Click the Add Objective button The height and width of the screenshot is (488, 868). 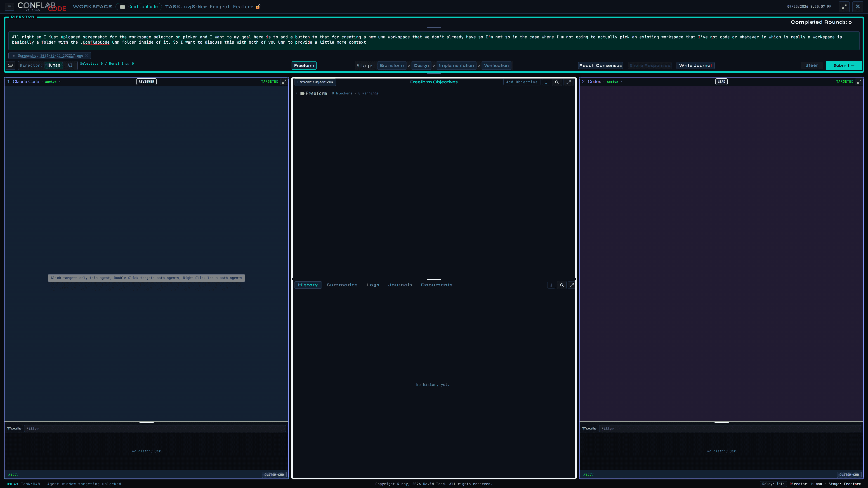[522, 82]
